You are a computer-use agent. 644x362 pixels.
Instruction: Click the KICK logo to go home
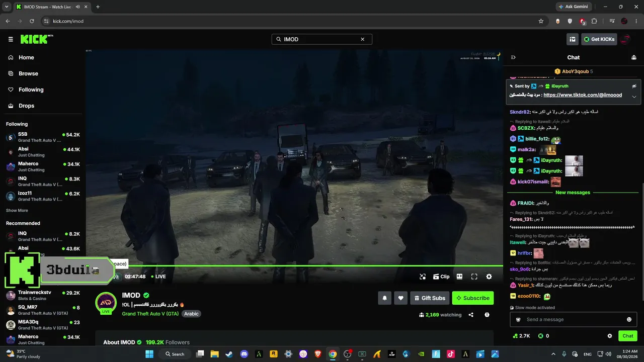point(37,39)
